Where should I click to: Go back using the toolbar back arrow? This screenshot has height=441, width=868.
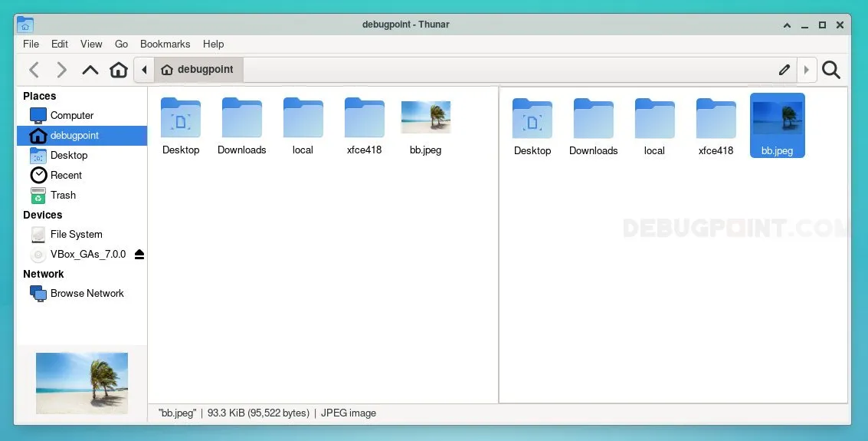click(34, 71)
